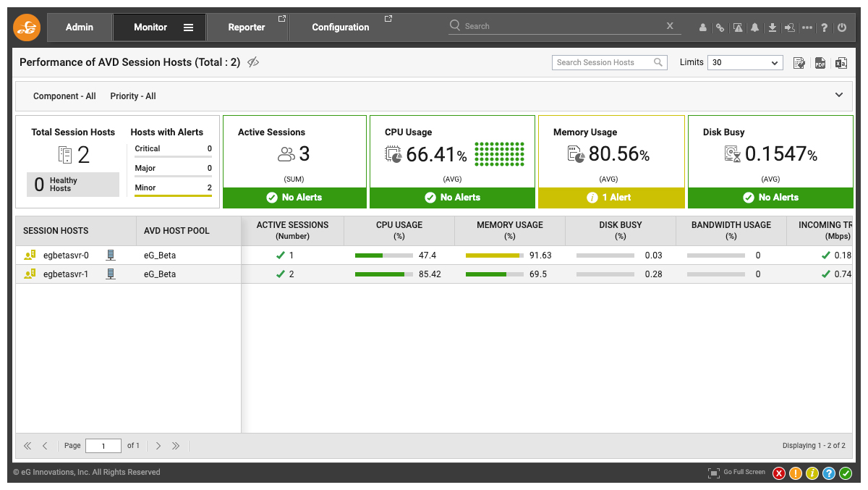Click the Memory Usage 1 Alert banner
The width and height of the screenshot is (868, 490).
611,198
